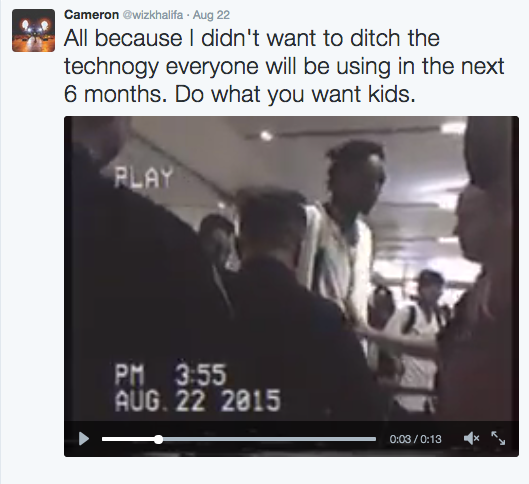Click the AUG. 22 2015 video date stamp
Image resolution: width=529 pixels, height=484 pixels.
197,401
